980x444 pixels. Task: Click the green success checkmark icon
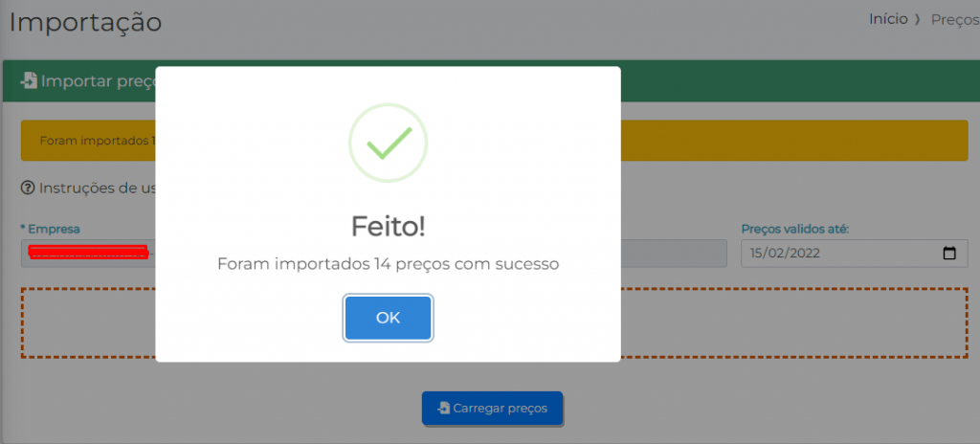click(x=388, y=143)
